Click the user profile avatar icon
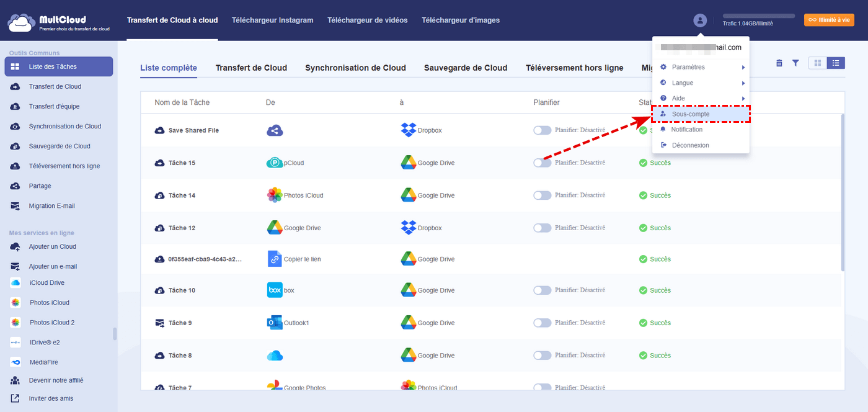 [700, 20]
